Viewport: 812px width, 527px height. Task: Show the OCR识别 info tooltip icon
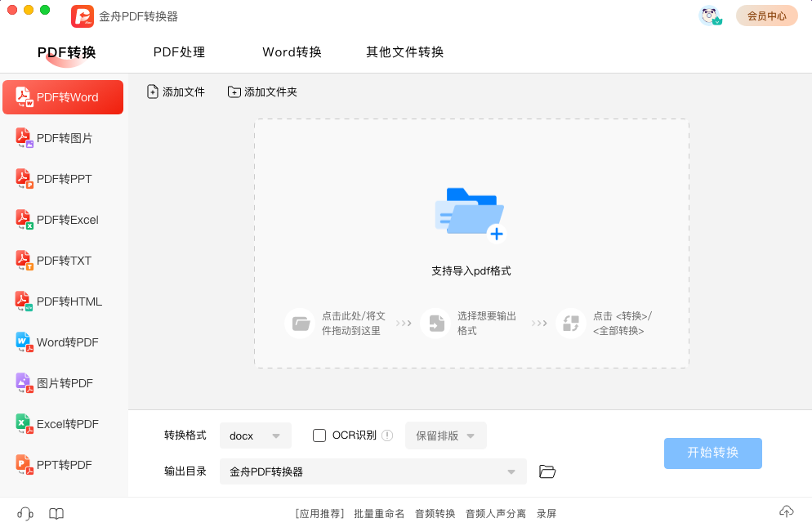[387, 435]
